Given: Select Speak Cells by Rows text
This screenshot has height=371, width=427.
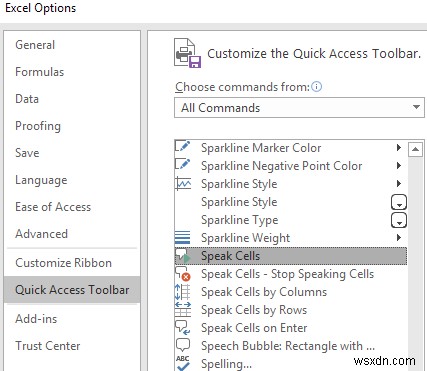Looking at the screenshot, I should (254, 310).
